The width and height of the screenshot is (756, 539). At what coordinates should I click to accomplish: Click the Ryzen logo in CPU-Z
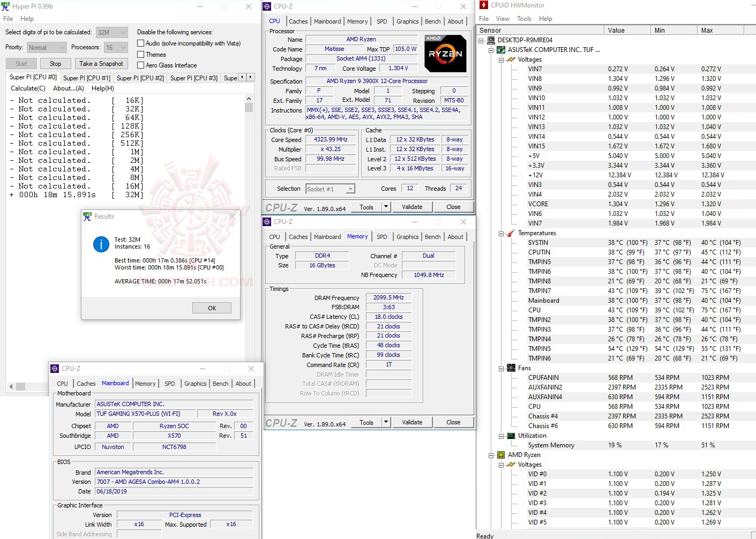point(445,53)
